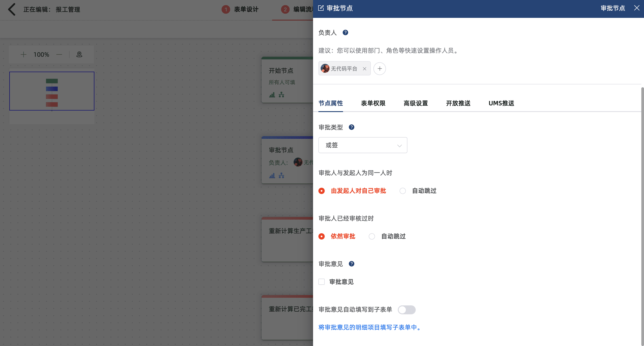
Task: Click the help icon next to 负责人
Action: pos(345,32)
